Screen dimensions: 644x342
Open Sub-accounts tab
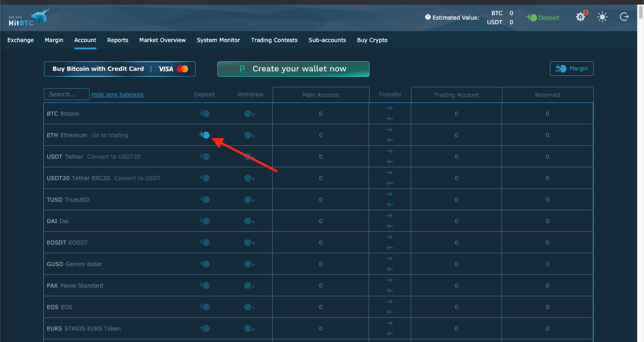click(327, 40)
